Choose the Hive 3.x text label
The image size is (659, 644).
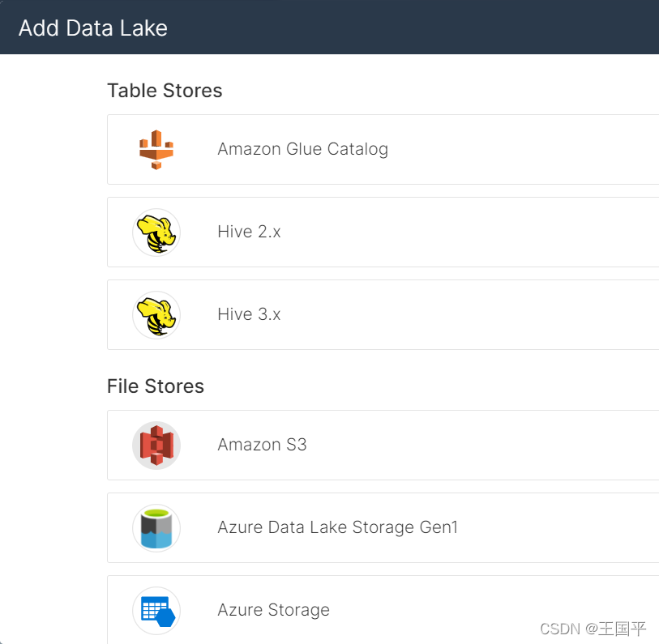pos(249,314)
